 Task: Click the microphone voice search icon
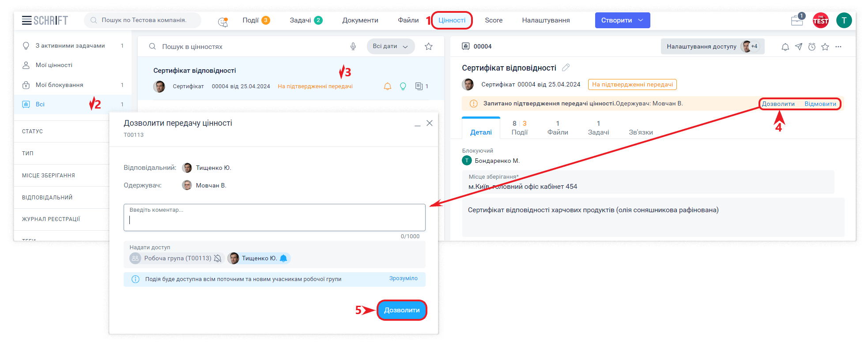point(353,46)
